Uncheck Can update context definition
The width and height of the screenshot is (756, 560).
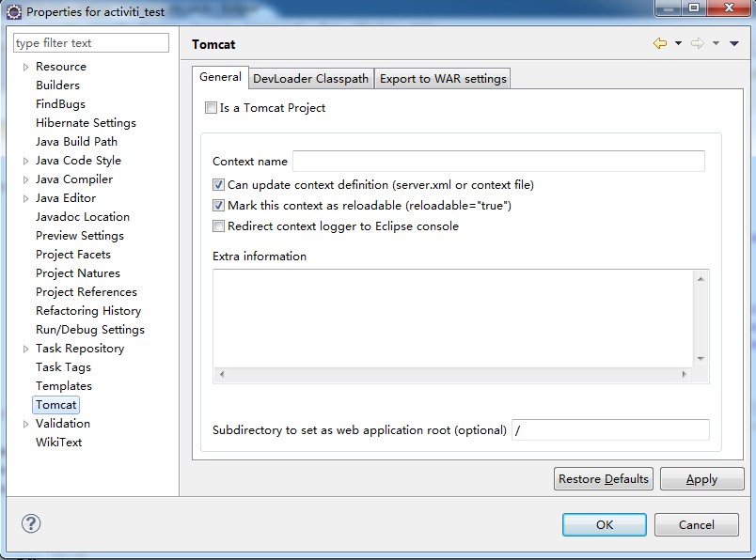218,184
